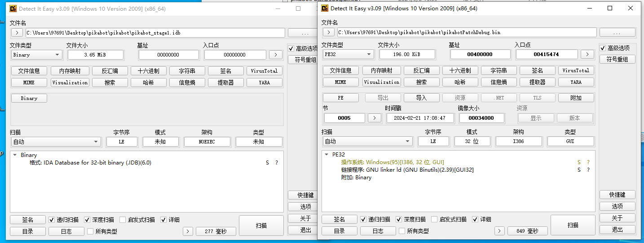Enable 启发式扫描 in right window
Image resolution: width=644 pixels, height=243 pixels.
tap(434, 219)
